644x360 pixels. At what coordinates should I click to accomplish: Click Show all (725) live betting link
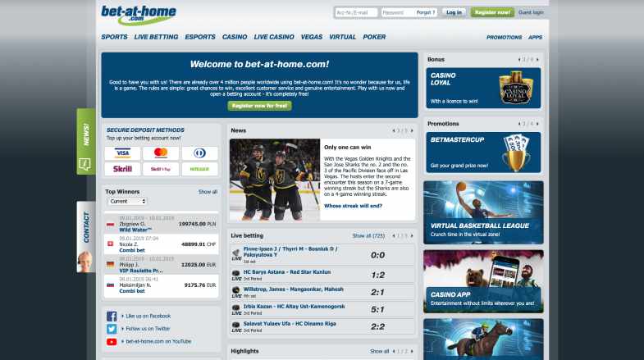[368, 235]
